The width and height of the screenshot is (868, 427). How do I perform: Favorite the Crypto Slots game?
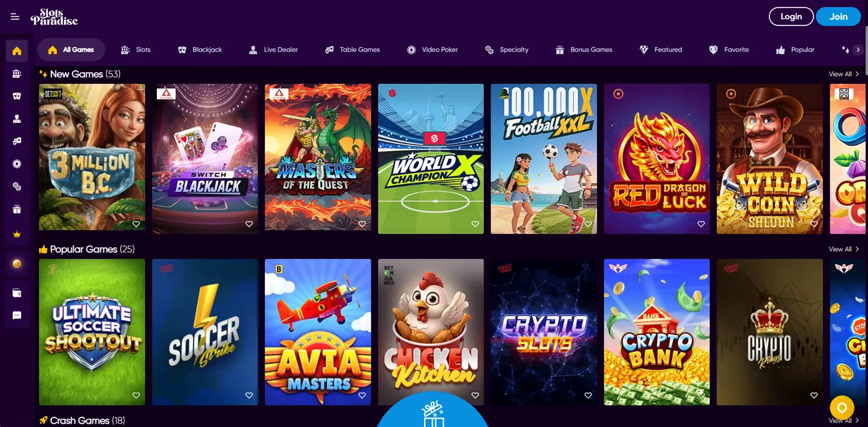[588, 395]
